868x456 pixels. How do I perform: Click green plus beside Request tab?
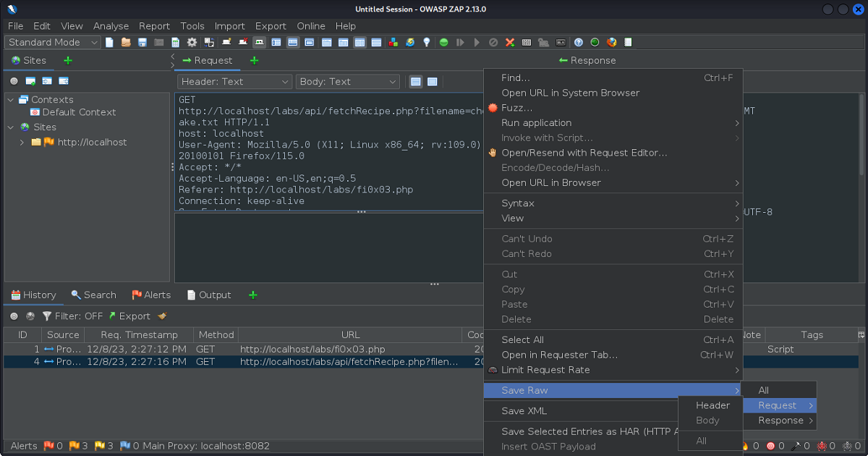pyautogui.click(x=254, y=61)
